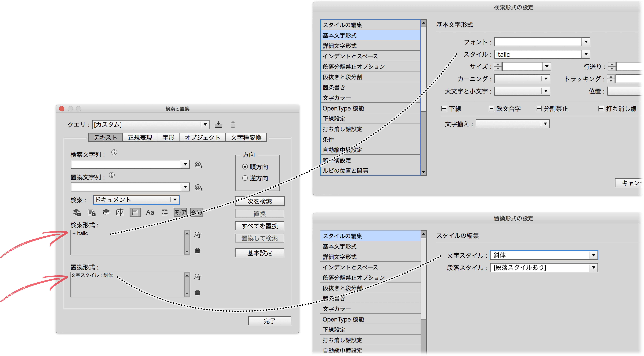Open サイズ dropdown arrow
This screenshot has height=356, width=644.
(547, 67)
